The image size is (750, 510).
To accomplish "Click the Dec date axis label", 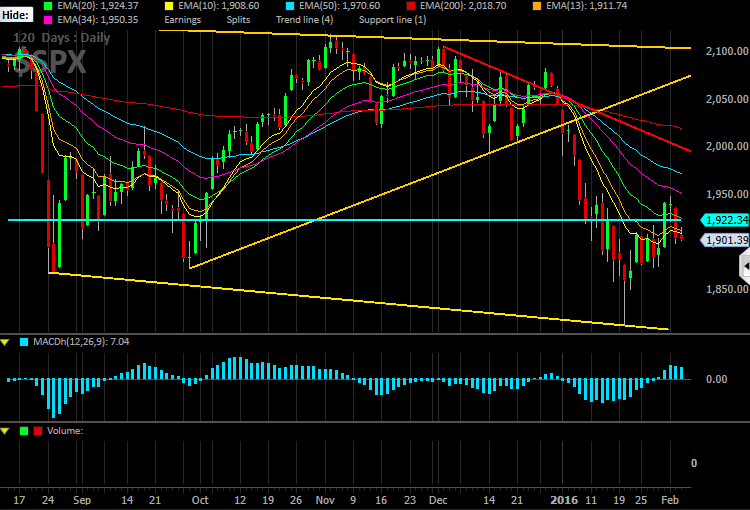I will [x=438, y=500].
